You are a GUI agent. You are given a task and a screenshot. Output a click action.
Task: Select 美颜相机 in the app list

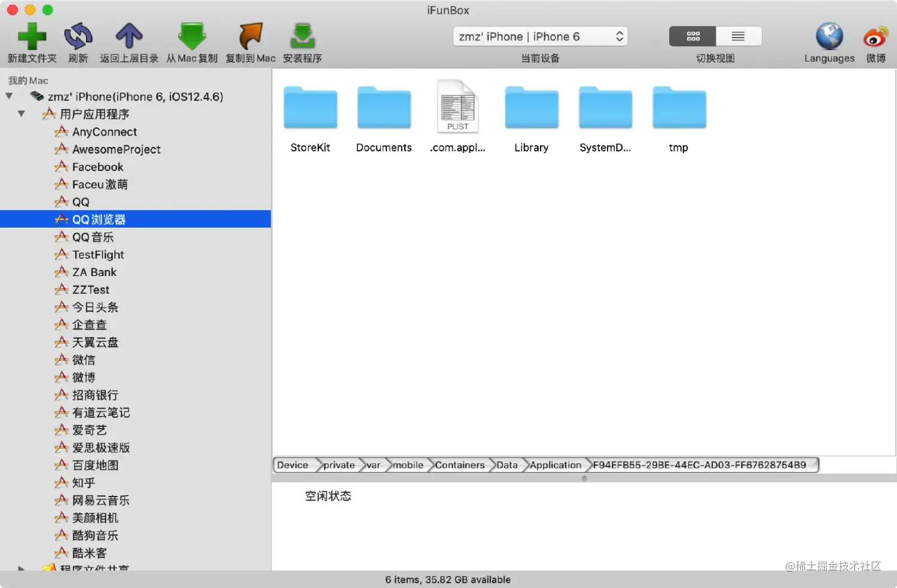95,517
